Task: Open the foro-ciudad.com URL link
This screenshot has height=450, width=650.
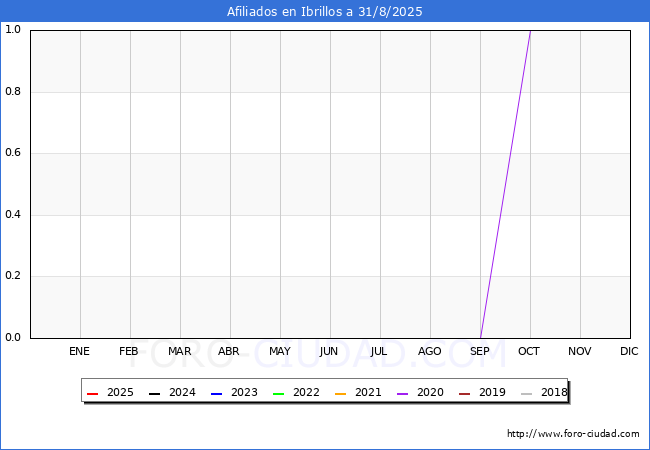Action: click(x=573, y=434)
